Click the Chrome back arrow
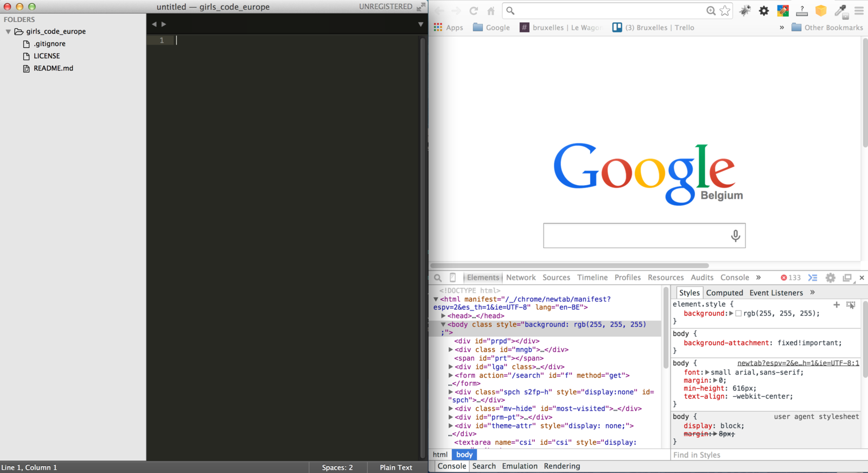Viewport: 868px width, 473px height. [x=439, y=11]
